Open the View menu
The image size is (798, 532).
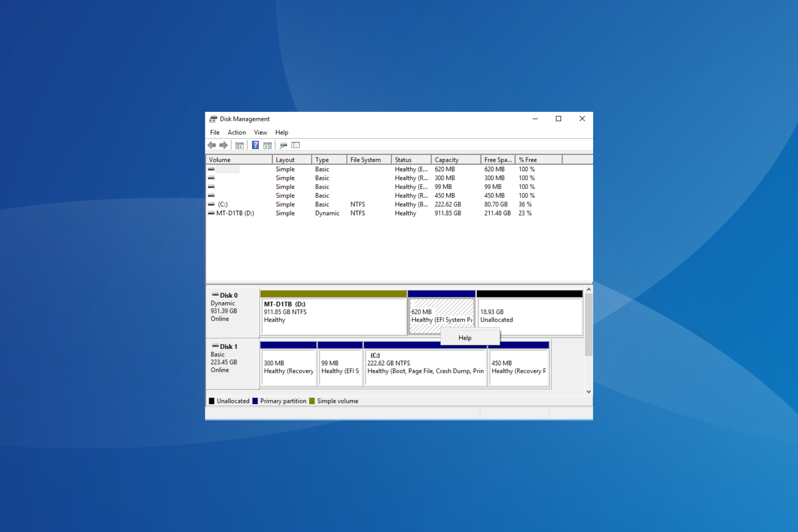259,133
